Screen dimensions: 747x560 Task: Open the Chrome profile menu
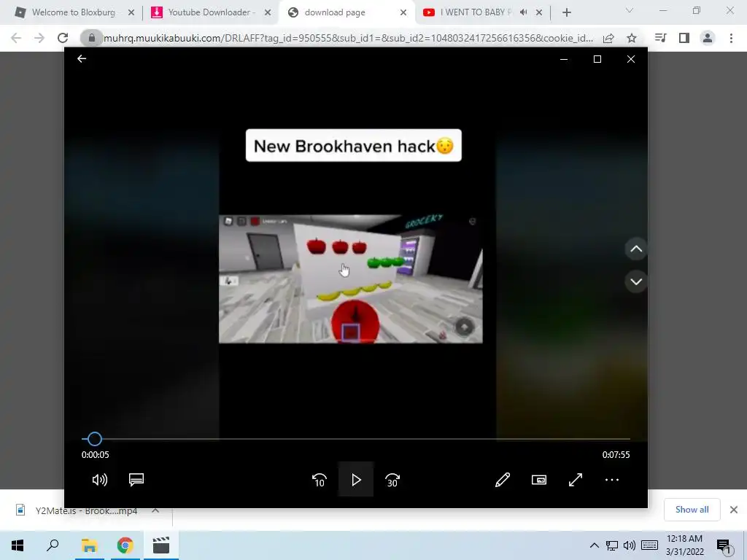[708, 38]
